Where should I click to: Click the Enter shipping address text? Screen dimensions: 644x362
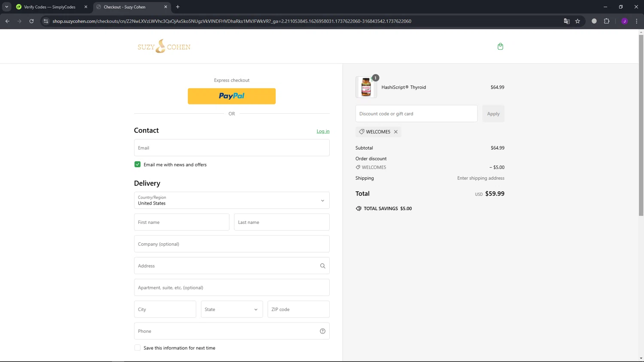pos(481,178)
